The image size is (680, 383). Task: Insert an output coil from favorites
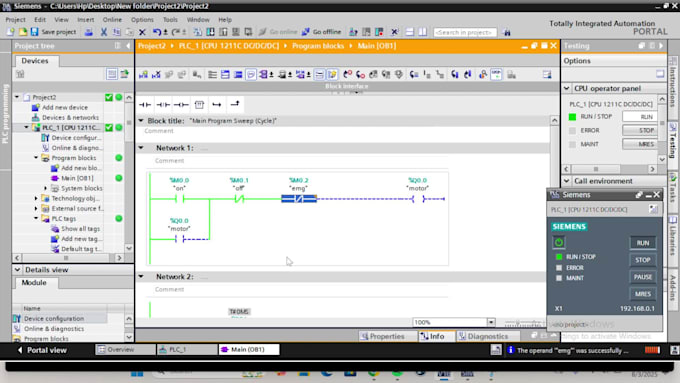181,105
